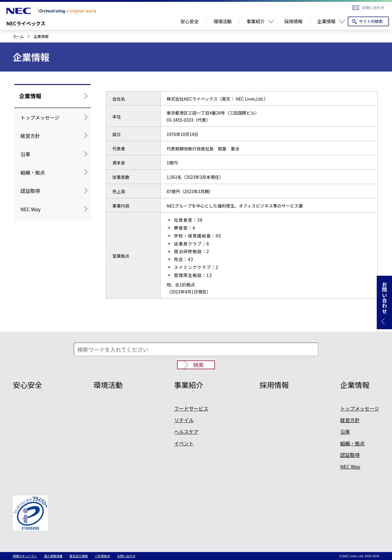
Task: Click the サイト内検索 button
Action: (368, 21)
